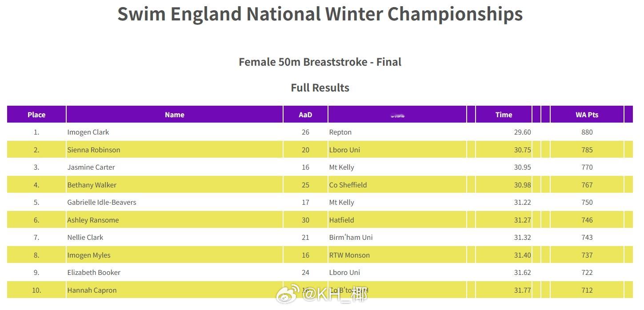The height and width of the screenshot is (310, 644).
Task: Click the Repton club cell
Action: [340, 132]
